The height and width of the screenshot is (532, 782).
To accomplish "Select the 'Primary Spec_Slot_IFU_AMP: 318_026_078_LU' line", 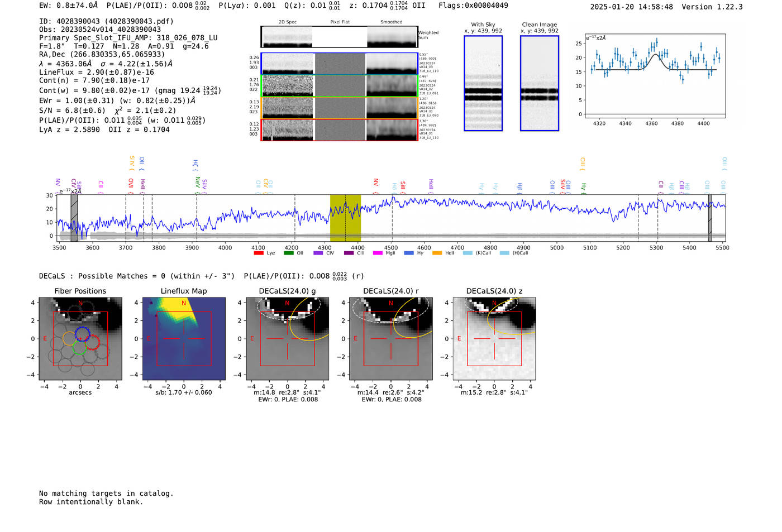I will [128, 38].
